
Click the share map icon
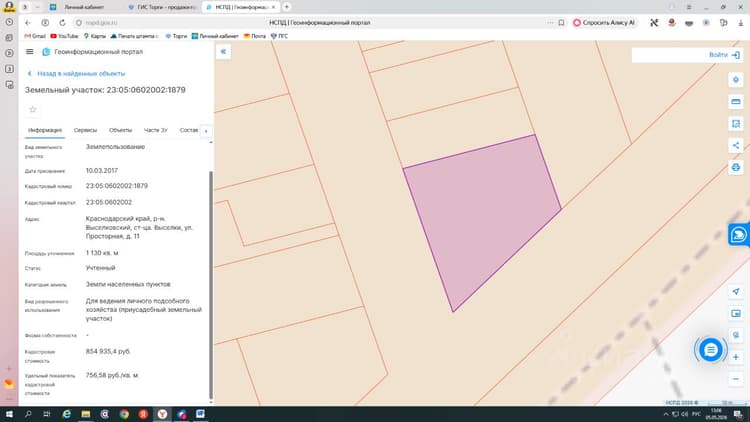click(x=736, y=145)
